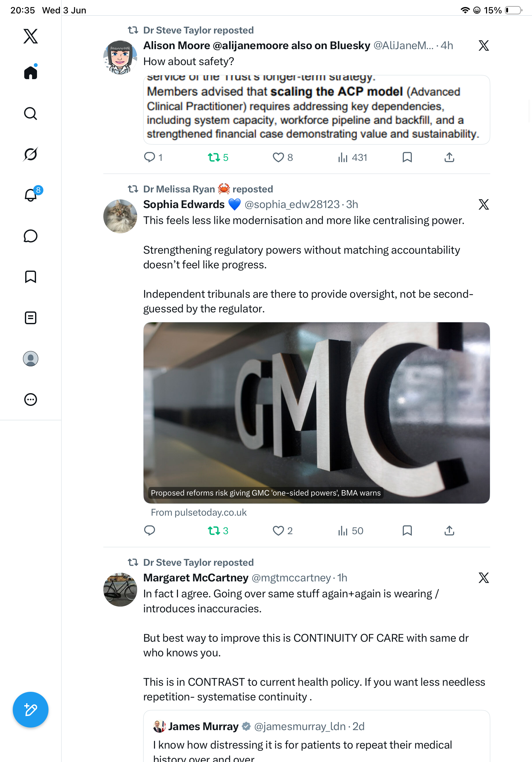Open the More options circle in sidebar
Screen dimensions: 532x762
(31, 400)
